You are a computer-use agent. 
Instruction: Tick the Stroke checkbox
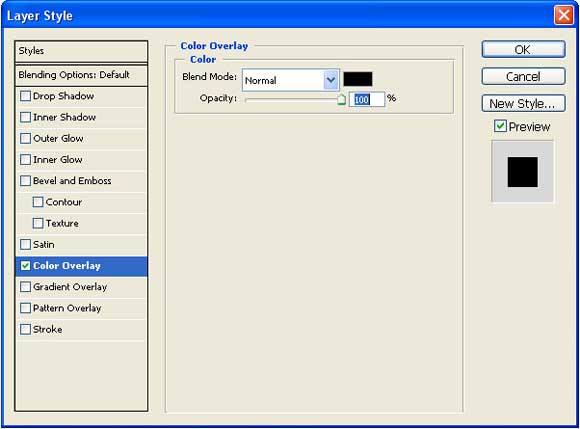(26, 329)
